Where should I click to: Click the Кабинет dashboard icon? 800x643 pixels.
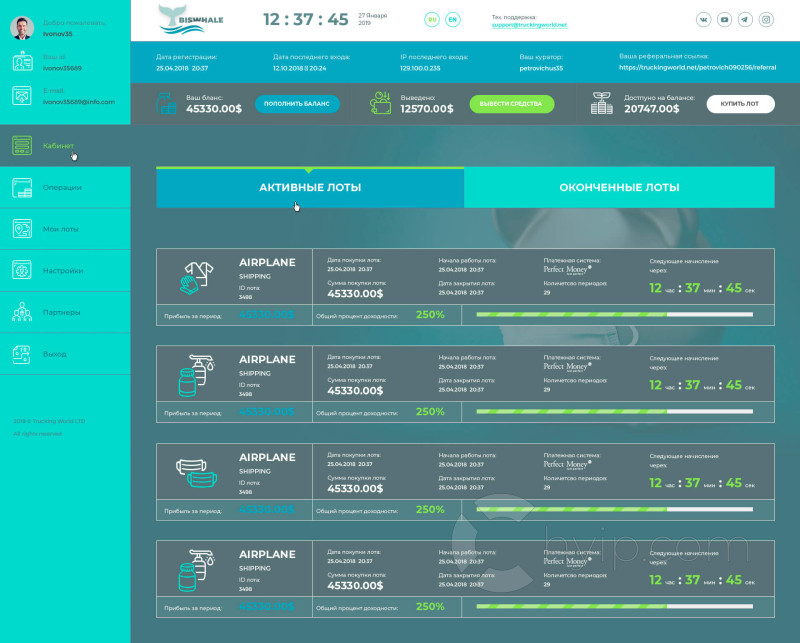(22, 145)
